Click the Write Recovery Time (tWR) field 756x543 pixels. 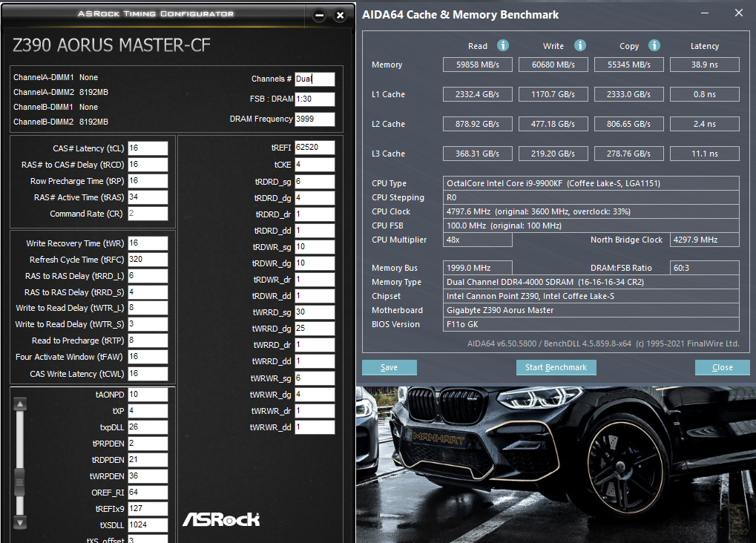(x=148, y=243)
